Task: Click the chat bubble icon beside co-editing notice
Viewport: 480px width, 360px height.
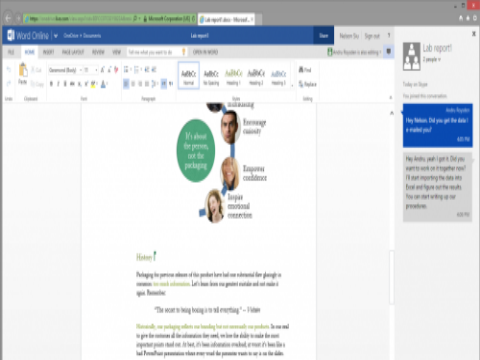Action: tap(389, 52)
